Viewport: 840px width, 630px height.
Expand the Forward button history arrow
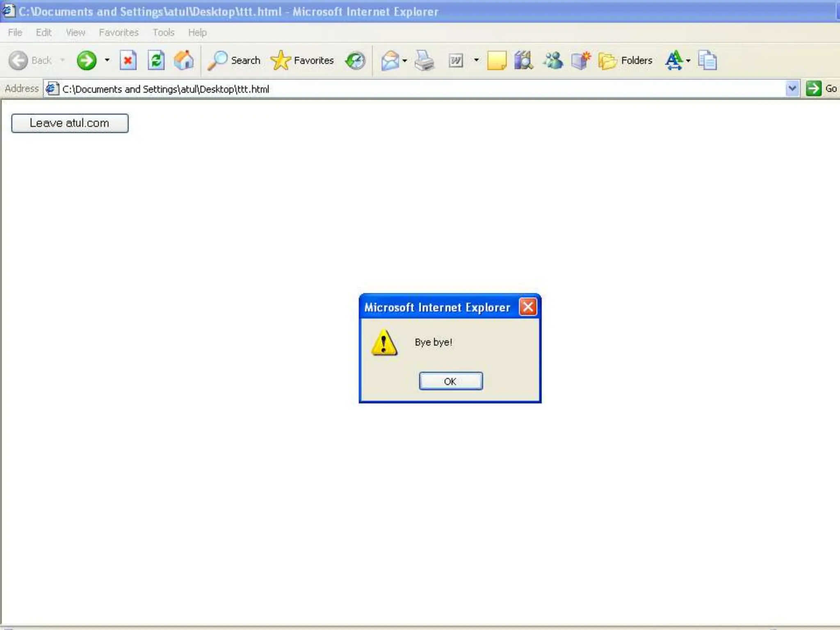coord(107,60)
